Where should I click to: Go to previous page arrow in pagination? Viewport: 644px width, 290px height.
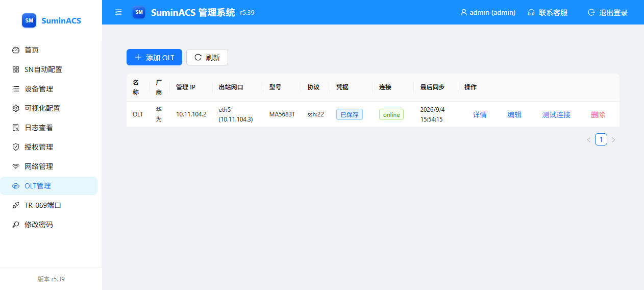tap(589, 139)
